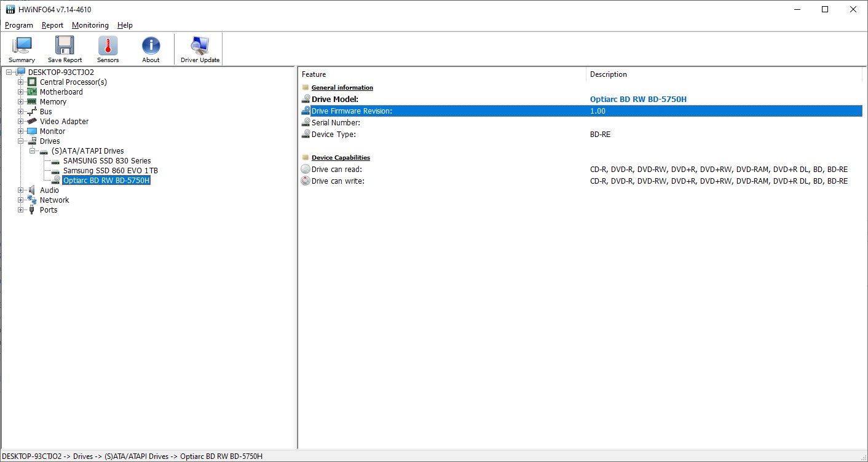Expand the Central Processor(s) node
Screen dimensions: 868x462
coord(20,82)
